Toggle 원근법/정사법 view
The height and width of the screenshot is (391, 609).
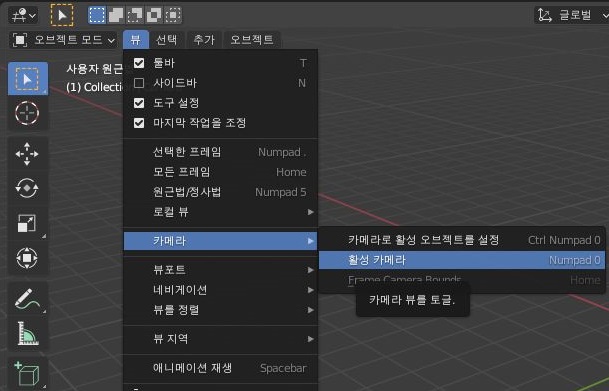click(x=221, y=192)
